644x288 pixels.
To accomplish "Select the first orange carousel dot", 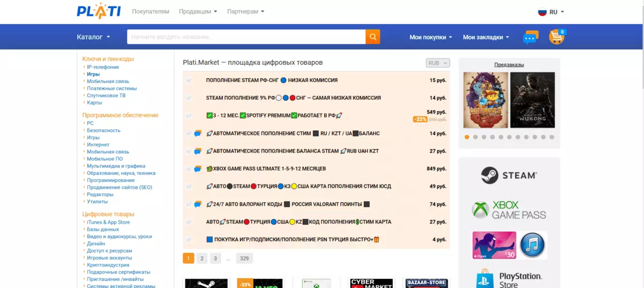I will 467,137.
